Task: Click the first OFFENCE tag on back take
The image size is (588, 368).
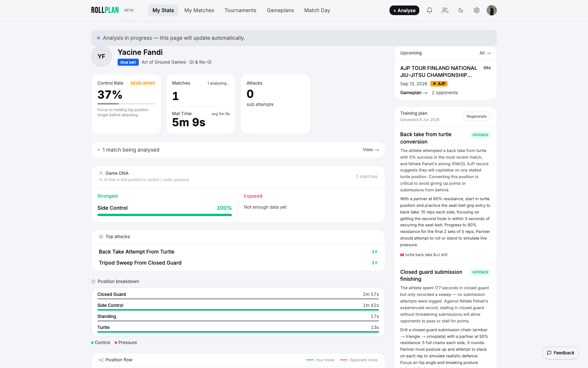Action: 480,135
